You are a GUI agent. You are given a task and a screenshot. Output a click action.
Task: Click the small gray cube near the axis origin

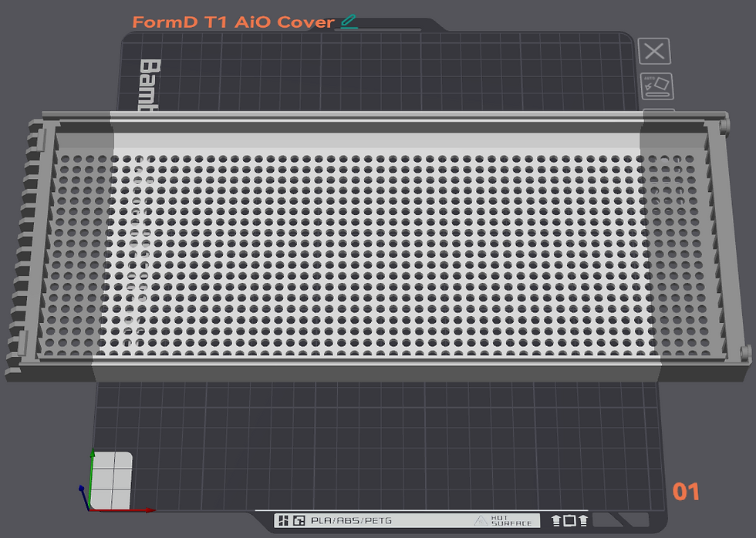[111, 480]
